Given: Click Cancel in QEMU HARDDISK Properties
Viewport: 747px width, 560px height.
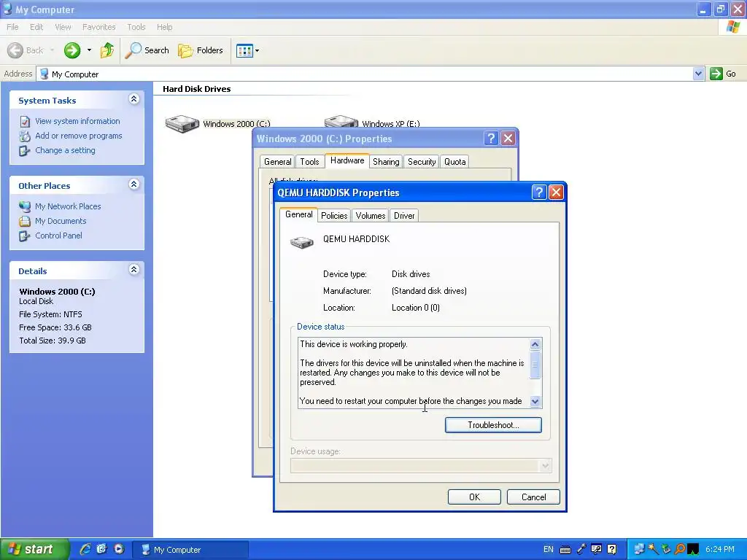Looking at the screenshot, I should [x=533, y=497].
